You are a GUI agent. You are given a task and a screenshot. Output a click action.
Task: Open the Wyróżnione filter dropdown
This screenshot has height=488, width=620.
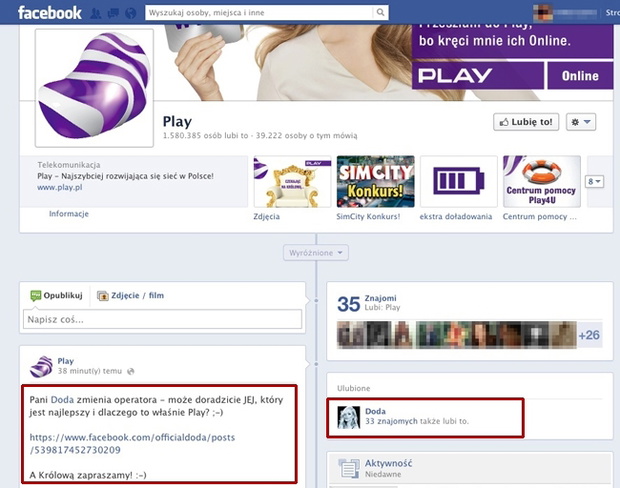[316, 253]
